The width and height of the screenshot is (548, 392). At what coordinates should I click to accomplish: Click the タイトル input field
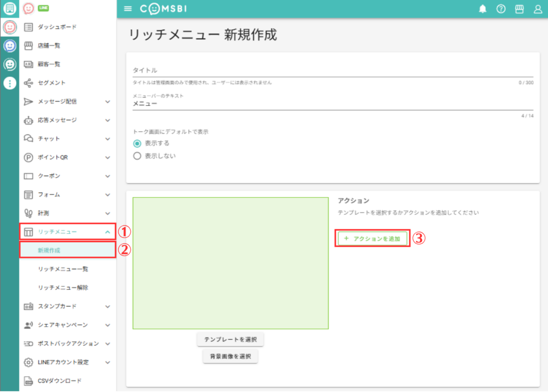[x=332, y=70]
